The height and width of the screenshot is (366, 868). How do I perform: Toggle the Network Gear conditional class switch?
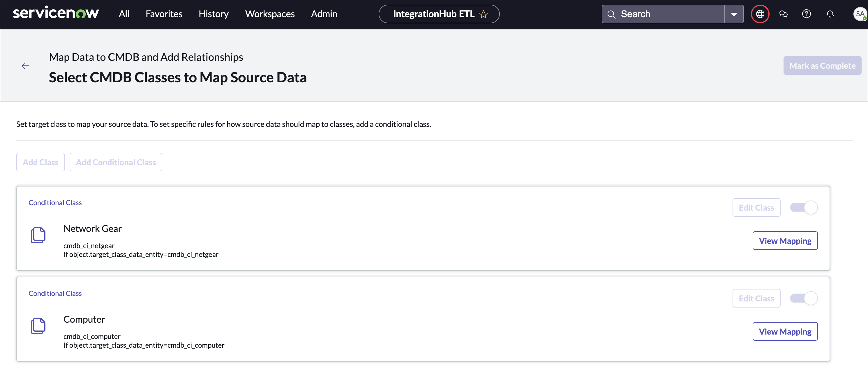point(803,207)
